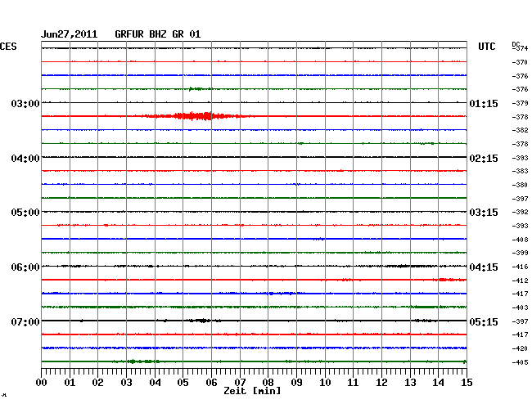This screenshot has width=532, height=404.
Task: Click the DC offset value -379
Action: click(520, 103)
